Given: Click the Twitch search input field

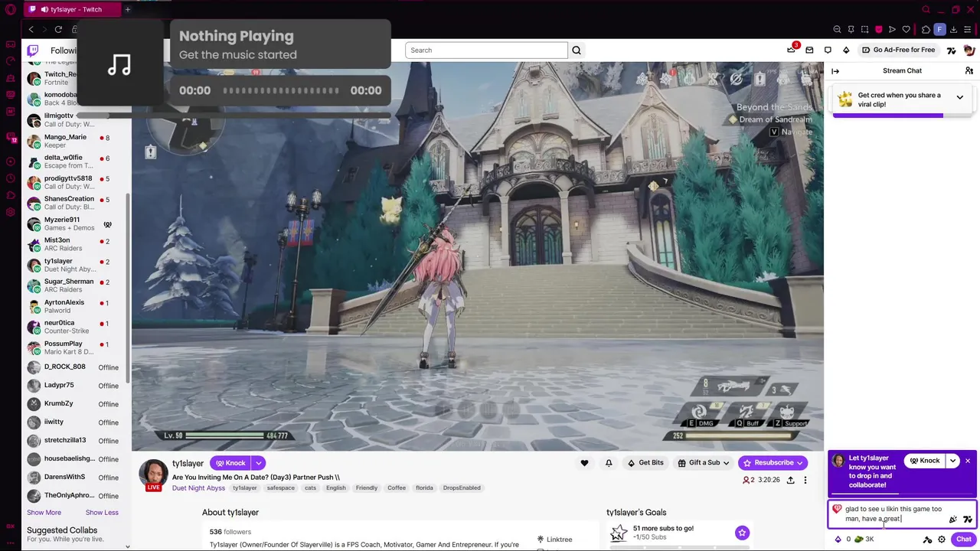Looking at the screenshot, I should [486, 51].
